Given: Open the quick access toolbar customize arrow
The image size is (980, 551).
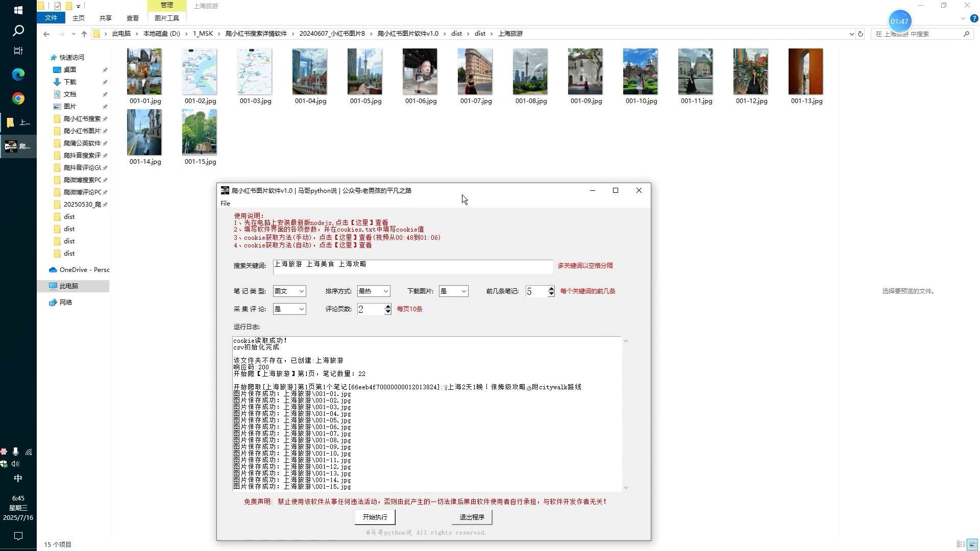Looking at the screenshot, I should click(x=78, y=6).
